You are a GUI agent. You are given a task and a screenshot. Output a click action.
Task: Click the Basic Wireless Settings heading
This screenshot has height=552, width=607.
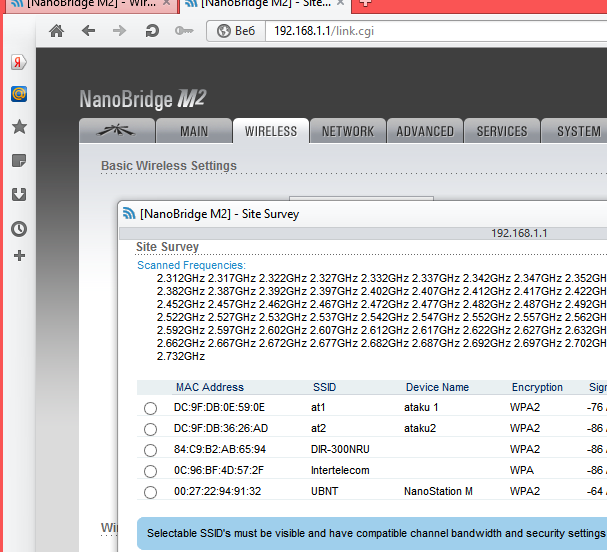[x=169, y=166]
